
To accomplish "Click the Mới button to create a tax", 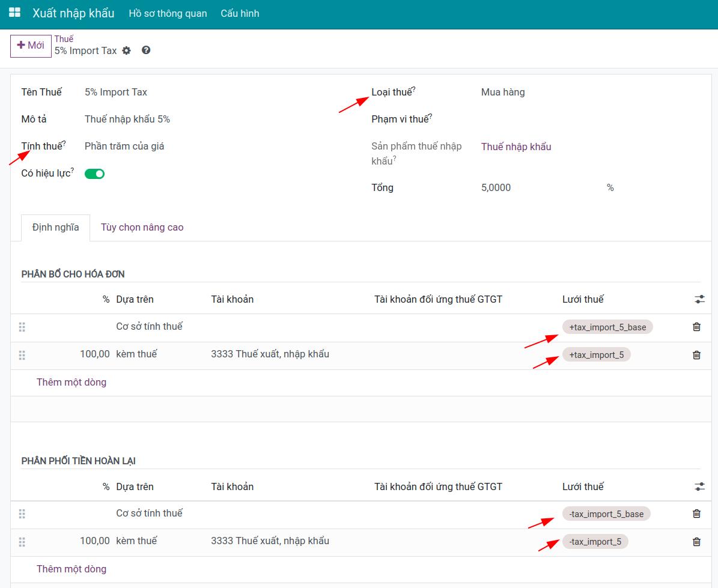I will [31, 45].
